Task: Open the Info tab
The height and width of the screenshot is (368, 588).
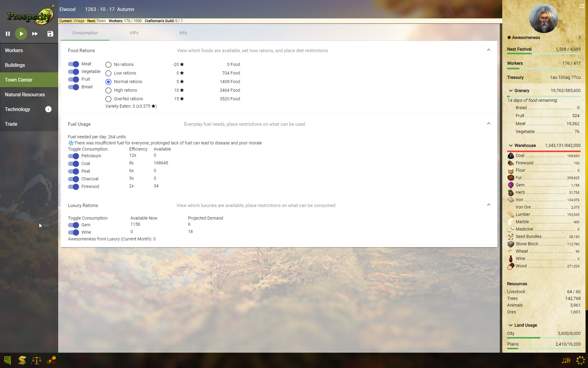Action: pos(183,33)
